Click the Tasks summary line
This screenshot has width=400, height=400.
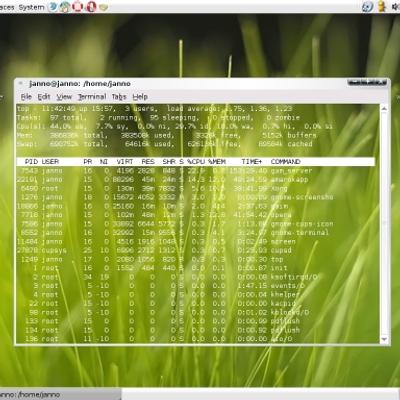(x=158, y=118)
